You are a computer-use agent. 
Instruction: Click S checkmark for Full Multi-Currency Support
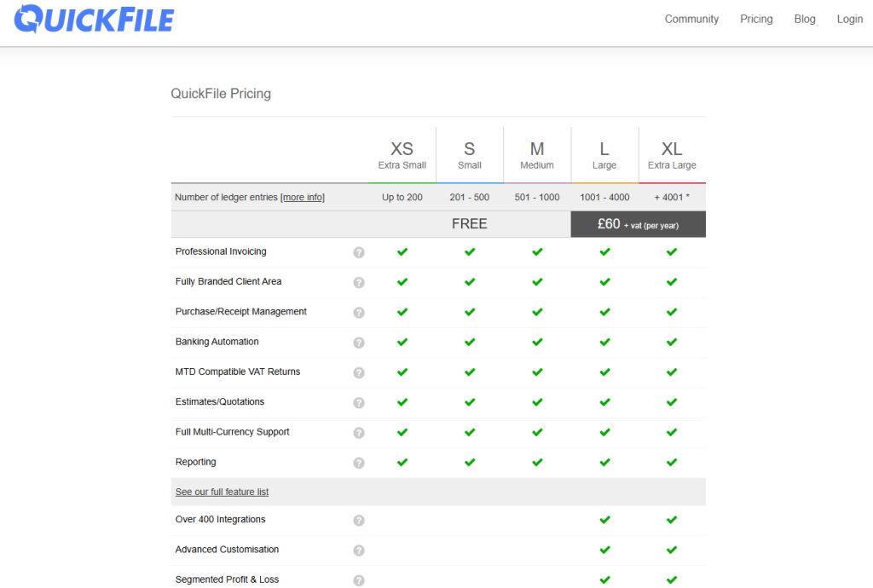pos(470,432)
